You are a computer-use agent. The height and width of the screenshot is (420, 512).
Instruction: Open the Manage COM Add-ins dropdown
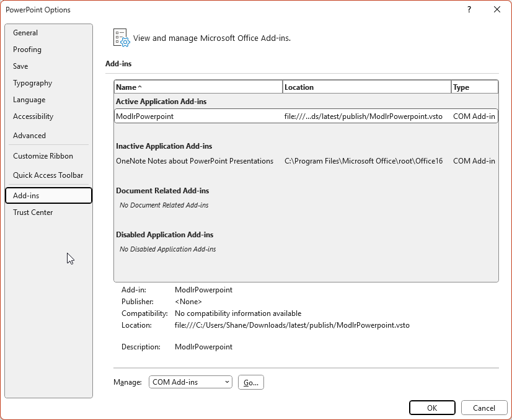pyautogui.click(x=190, y=382)
